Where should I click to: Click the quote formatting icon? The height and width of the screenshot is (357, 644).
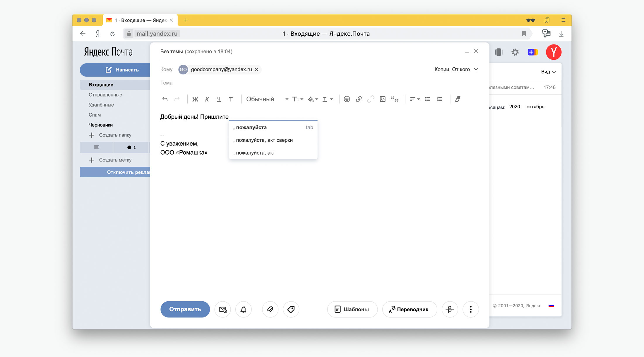[x=394, y=99]
